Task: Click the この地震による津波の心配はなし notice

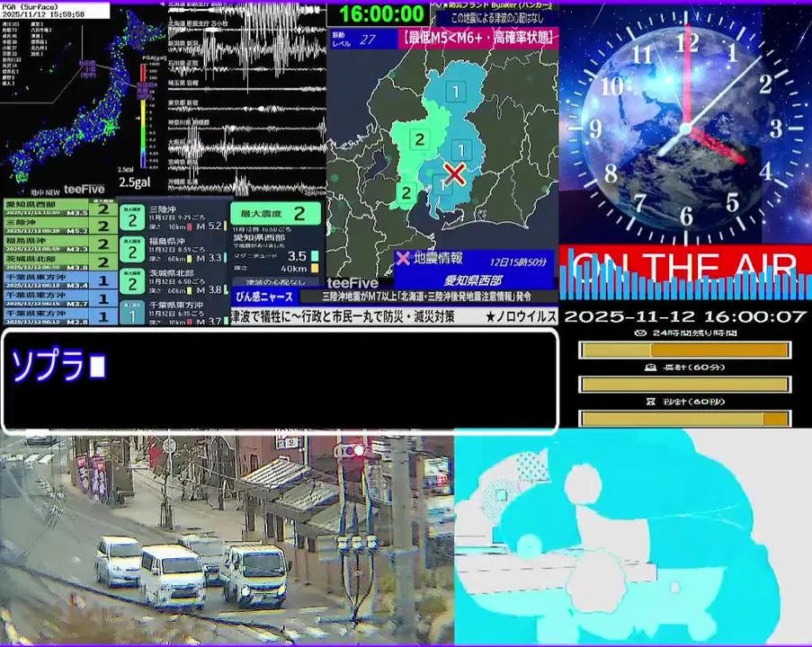Action: click(x=497, y=19)
